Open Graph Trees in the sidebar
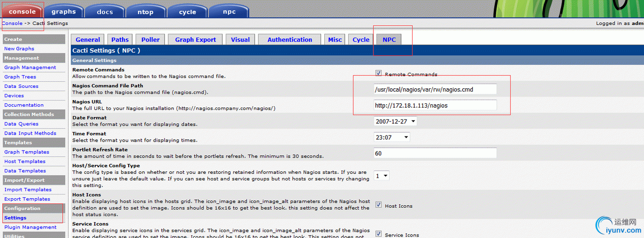 point(20,77)
